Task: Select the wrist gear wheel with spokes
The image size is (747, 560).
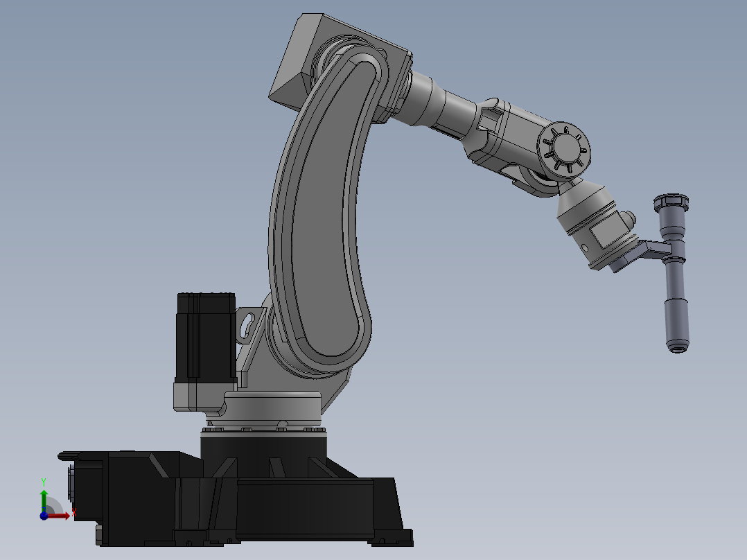Action: (563, 149)
